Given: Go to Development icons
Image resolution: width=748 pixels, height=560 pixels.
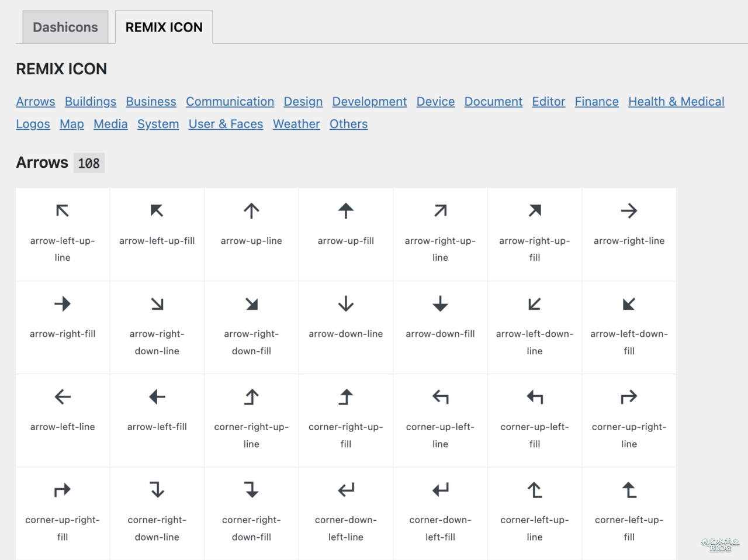Looking at the screenshot, I should [369, 102].
